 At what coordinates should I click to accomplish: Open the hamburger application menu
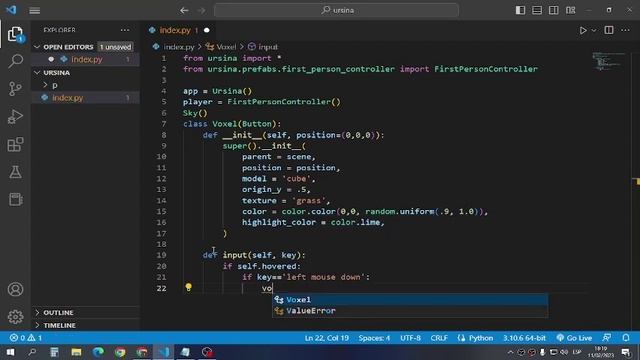click(x=35, y=10)
